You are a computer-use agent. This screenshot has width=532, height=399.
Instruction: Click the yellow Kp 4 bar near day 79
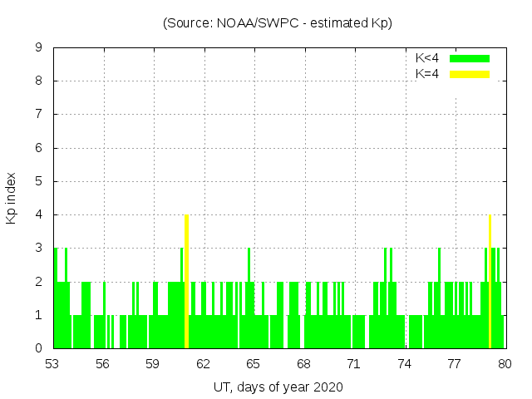490,281
